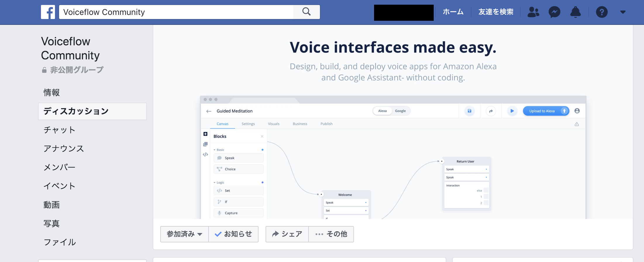The height and width of the screenshot is (262, 644).
Task: Open the notifications bell
Action: tap(575, 12)
